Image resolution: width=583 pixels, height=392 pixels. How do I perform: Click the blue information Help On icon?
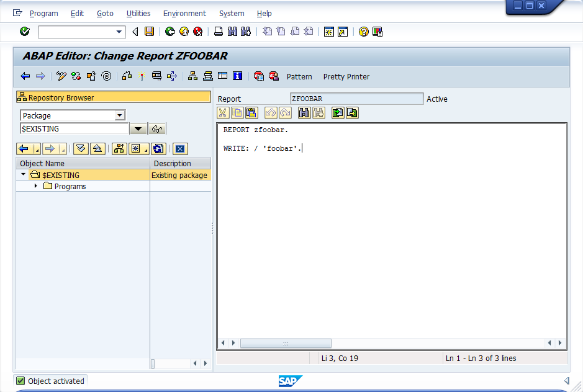click(x=237, y=76)
